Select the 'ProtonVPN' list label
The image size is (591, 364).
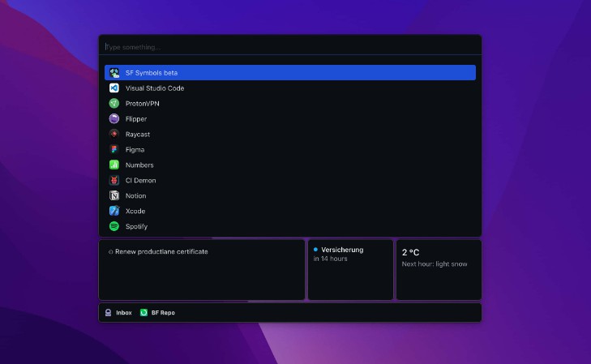pyautogui.click(x=143, y=104)
